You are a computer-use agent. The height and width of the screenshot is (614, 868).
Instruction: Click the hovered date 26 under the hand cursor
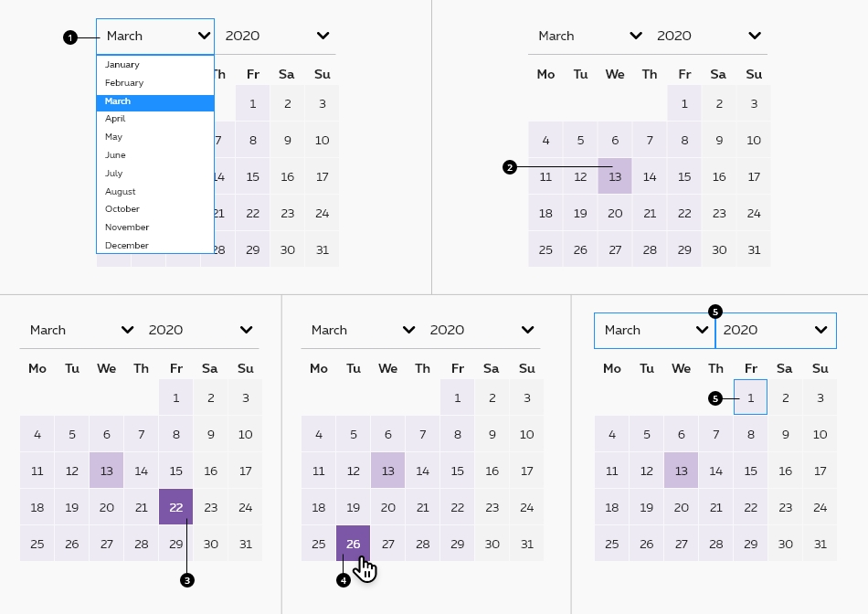(x=353, y=544)
